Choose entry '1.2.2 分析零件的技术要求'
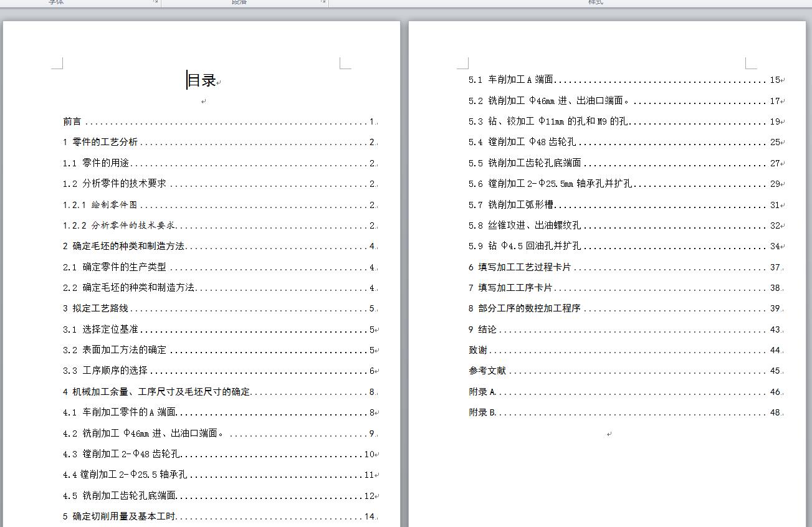The width and height of the screenshot is (812, 527). click(220, 226)
